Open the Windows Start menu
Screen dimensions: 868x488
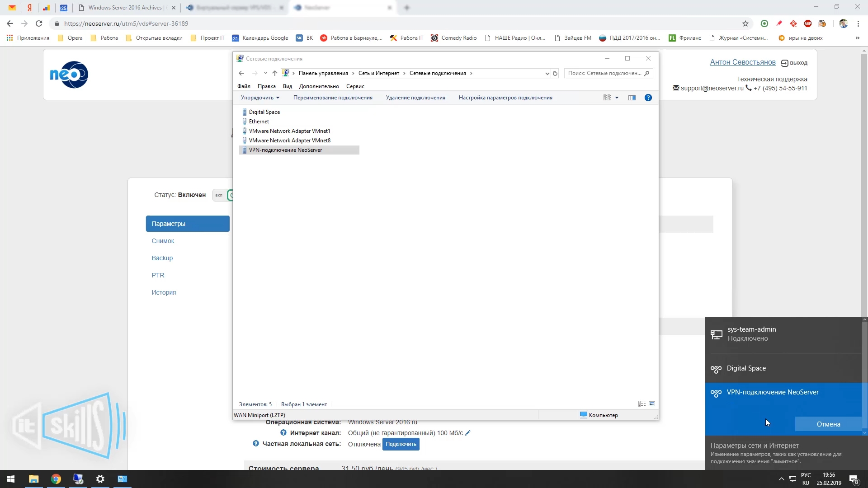(11, 479)
